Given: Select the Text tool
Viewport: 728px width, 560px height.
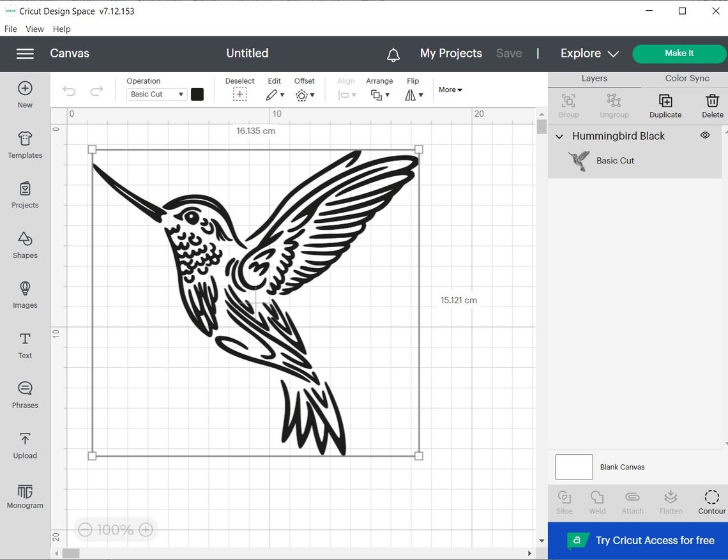Looking at the screenshot, I should tap(24, 345).
